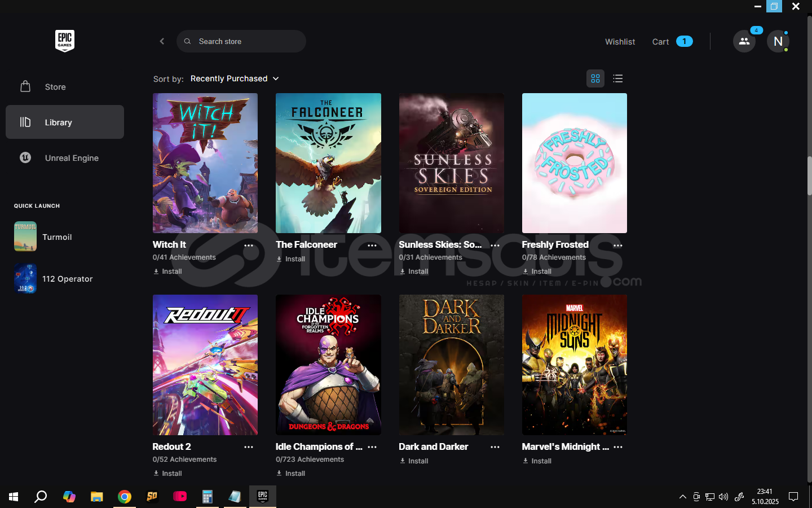Open the Wishlist link
812x508 pixels.
tap(620, 42)
